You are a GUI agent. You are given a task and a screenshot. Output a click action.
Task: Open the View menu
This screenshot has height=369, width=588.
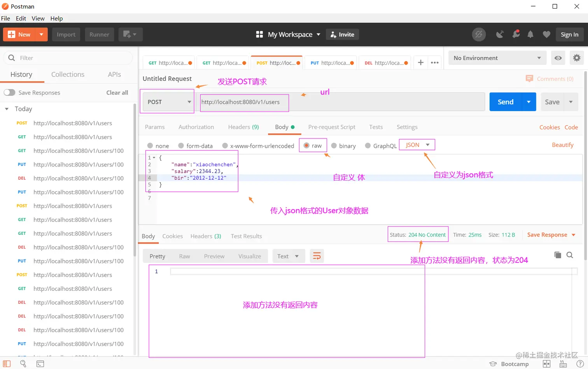tap(38, 18)
